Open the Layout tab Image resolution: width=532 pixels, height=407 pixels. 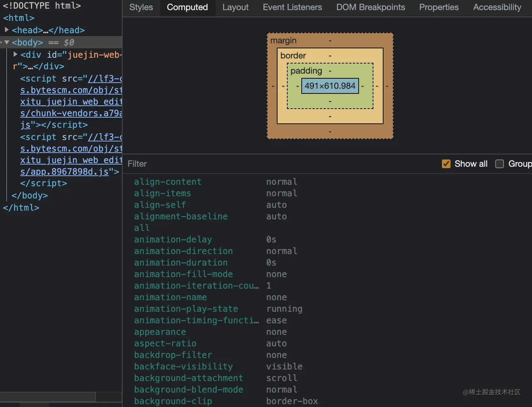click(x=235, y=7)
